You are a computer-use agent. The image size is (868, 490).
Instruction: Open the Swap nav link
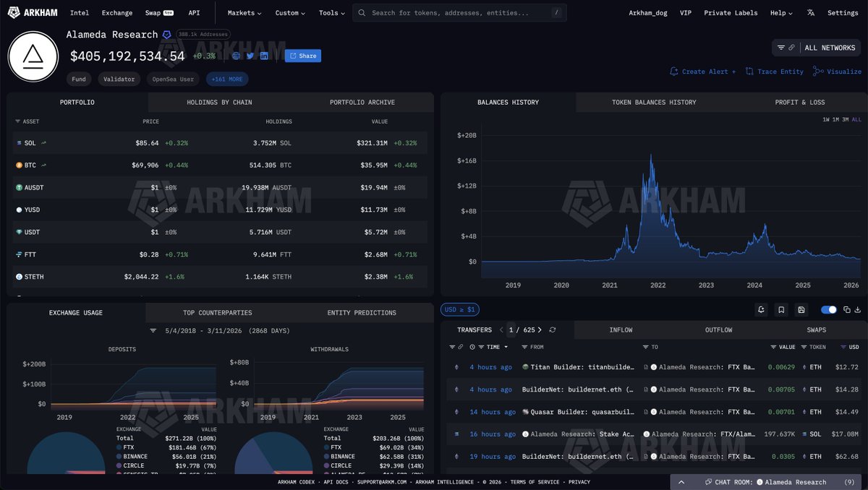[x=159, y=13]
